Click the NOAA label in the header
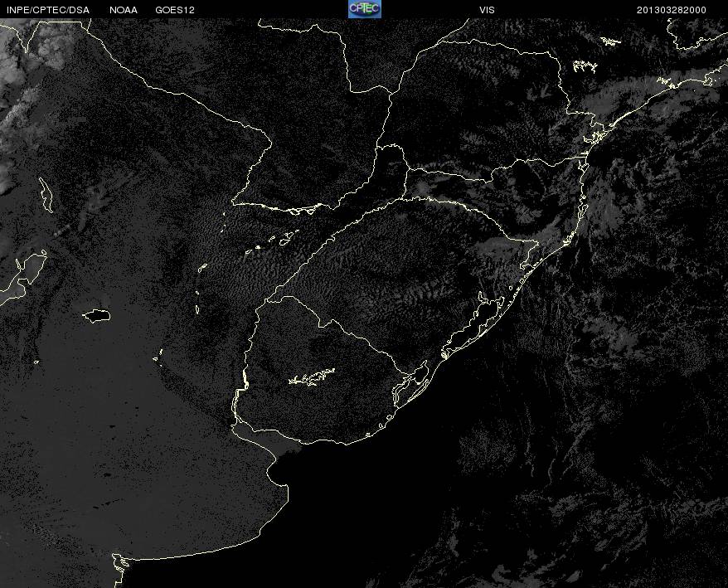Screen dimensions: 728x588 point(124,10)
